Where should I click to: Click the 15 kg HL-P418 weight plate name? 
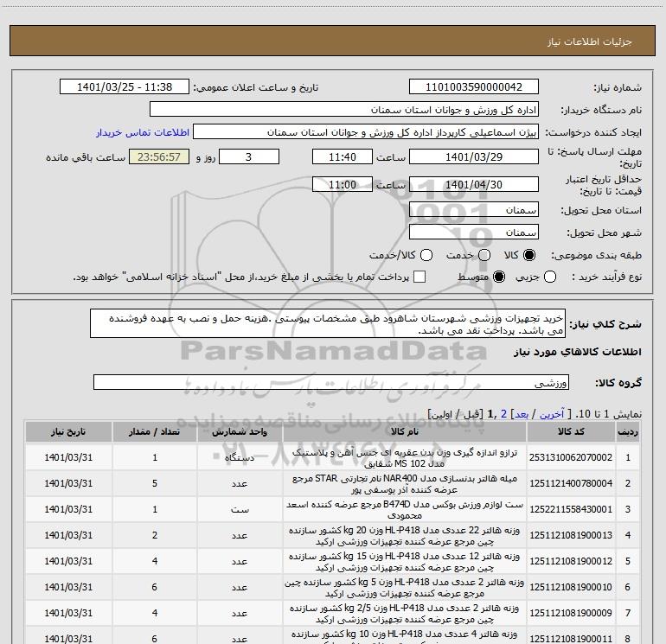[405, 562]
